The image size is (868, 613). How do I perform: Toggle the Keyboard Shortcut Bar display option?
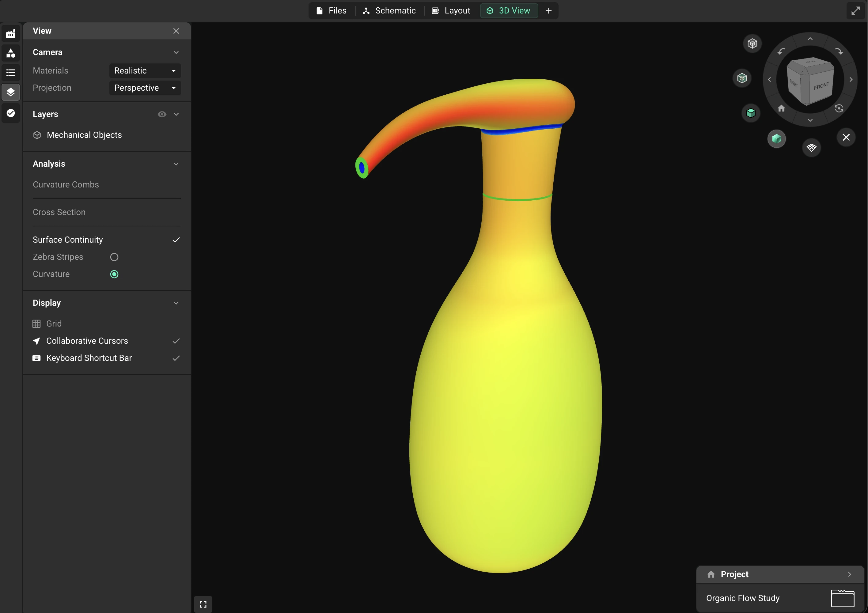coord(107,358)
